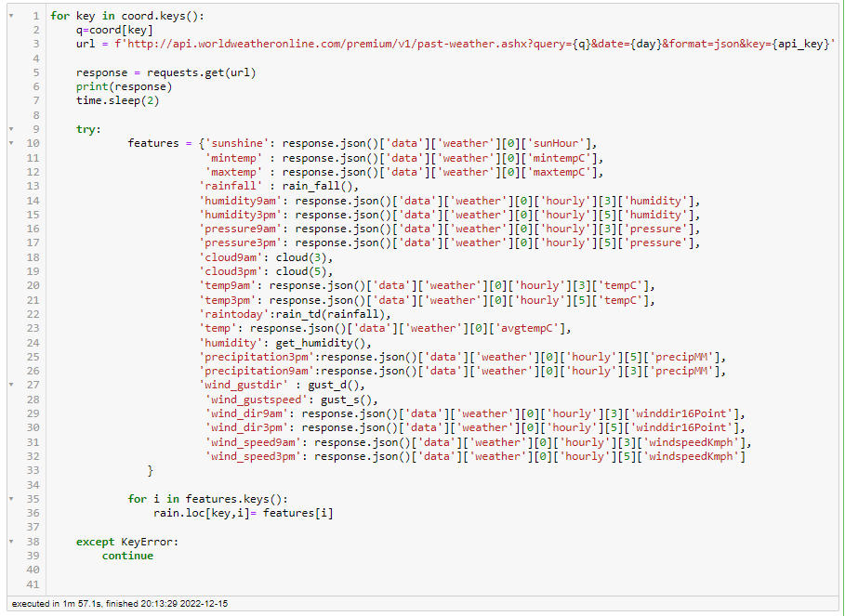This screenshot has width=845, height=616.
Task: Click the 'wind_dir9am' key
Action: (x=247, y=413)
